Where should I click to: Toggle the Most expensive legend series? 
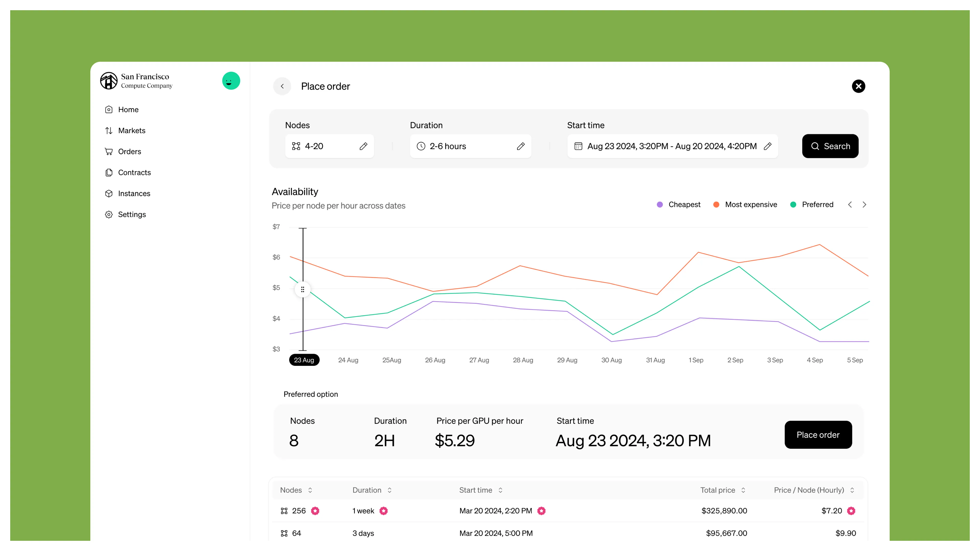click(x=745, y=205)
